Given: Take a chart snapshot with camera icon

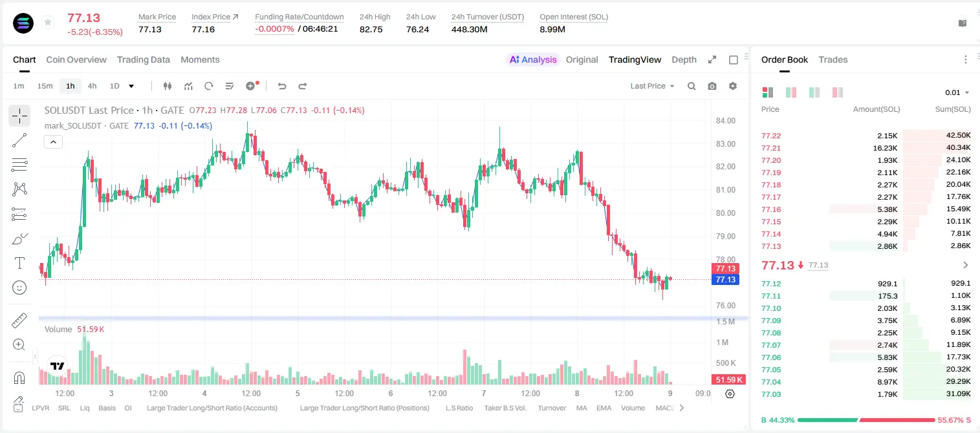Looking at the screenshot, I should [712, 86].
